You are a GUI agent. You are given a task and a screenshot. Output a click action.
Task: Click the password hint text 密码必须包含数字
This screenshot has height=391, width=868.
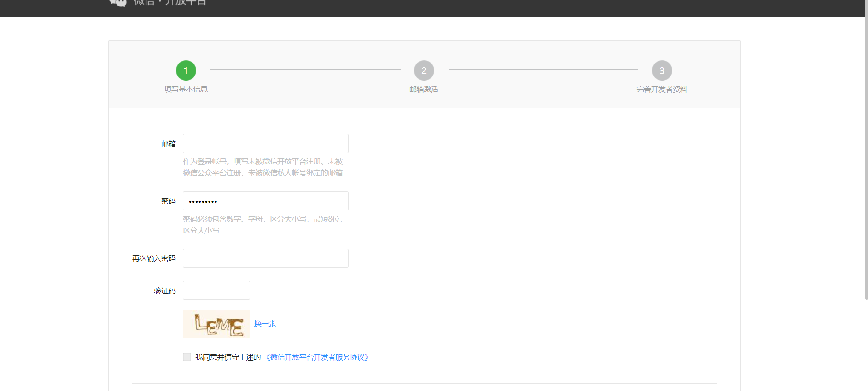tap(263, 225)
